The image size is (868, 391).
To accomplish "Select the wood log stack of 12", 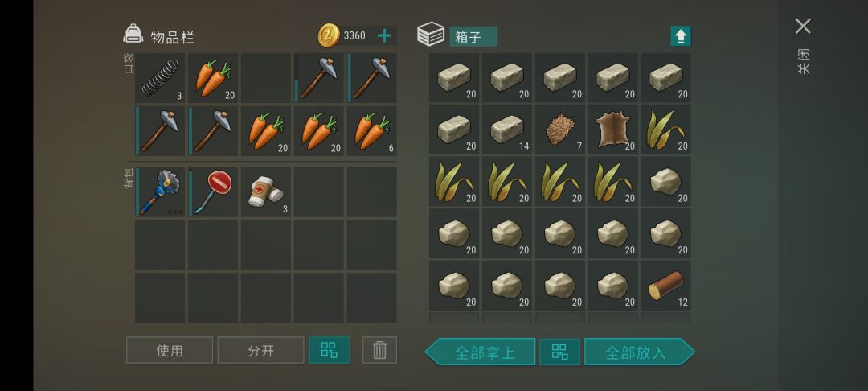I will [x=665, y=286].
